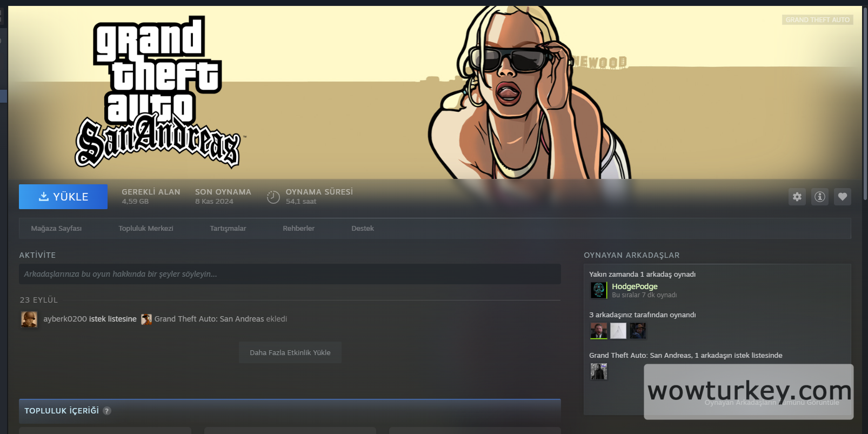
Task: Open Grand Theft Auto: San Andreas activity link
Action: pos(209,319)
